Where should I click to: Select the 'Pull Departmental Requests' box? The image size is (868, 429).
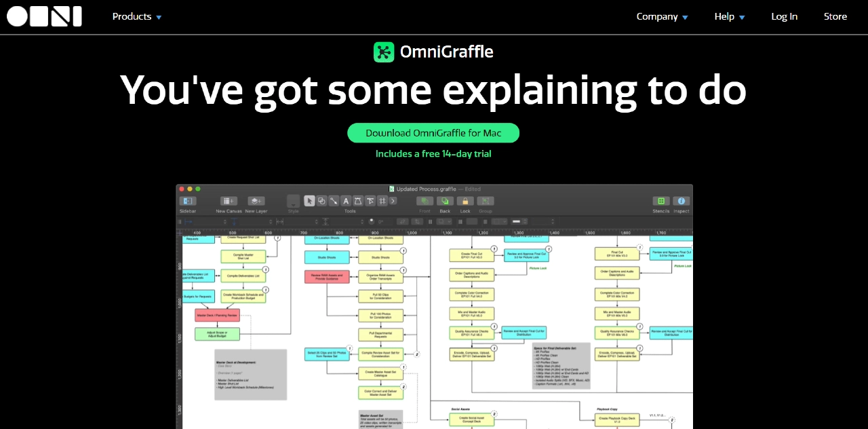click(x=380, y=335)
